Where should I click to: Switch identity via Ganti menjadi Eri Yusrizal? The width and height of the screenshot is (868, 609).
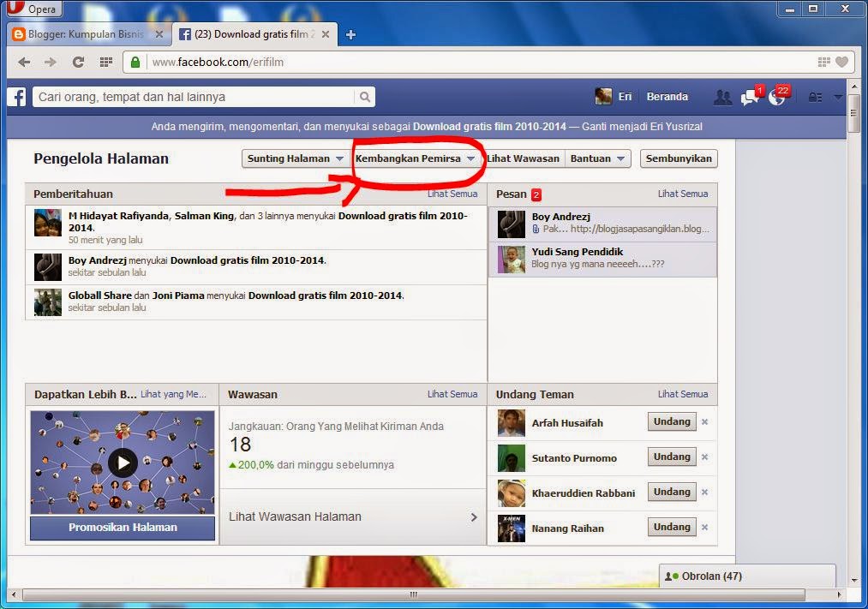coord(642,127)
